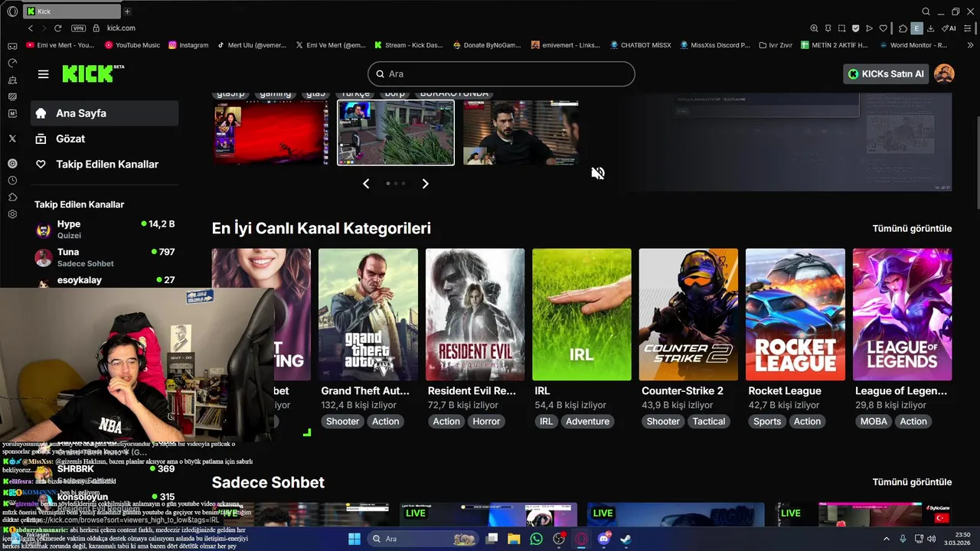Open Steam from the taskbar

pyautogui.click(x=626, y=539)
